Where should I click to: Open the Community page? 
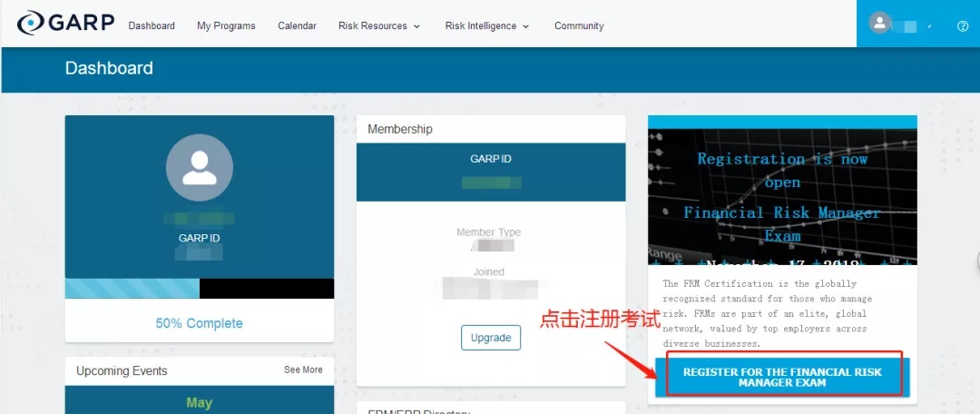(x=579, y=25)
